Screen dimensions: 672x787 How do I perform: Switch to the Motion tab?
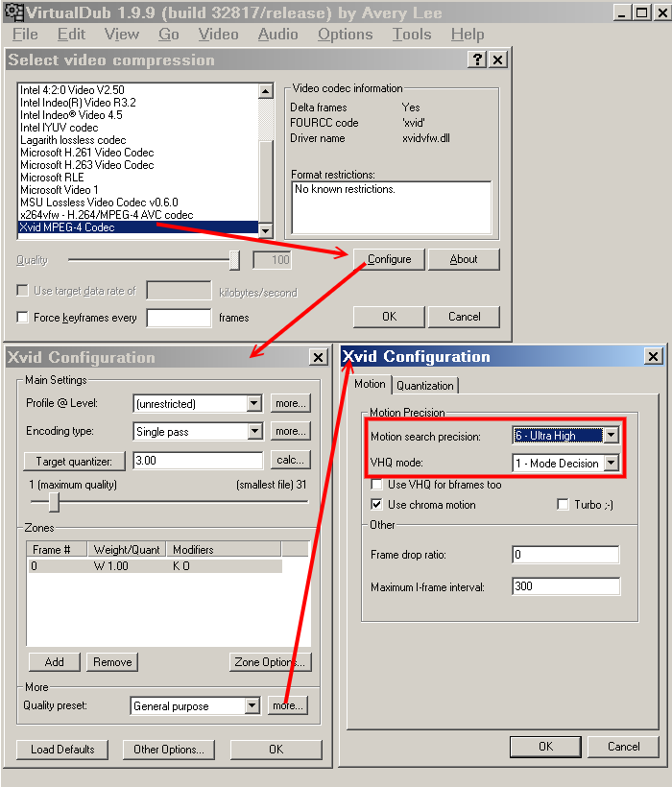370,384
